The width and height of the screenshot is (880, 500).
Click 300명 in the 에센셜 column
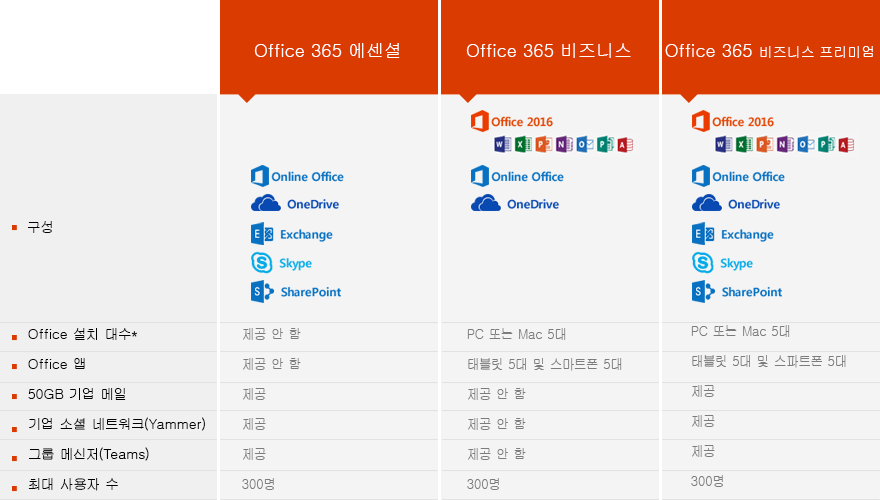[x=258, y=484]
